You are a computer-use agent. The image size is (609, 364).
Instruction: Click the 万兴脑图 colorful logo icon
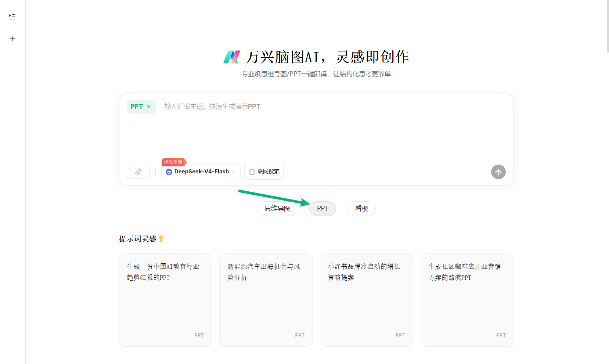(232, 57)
